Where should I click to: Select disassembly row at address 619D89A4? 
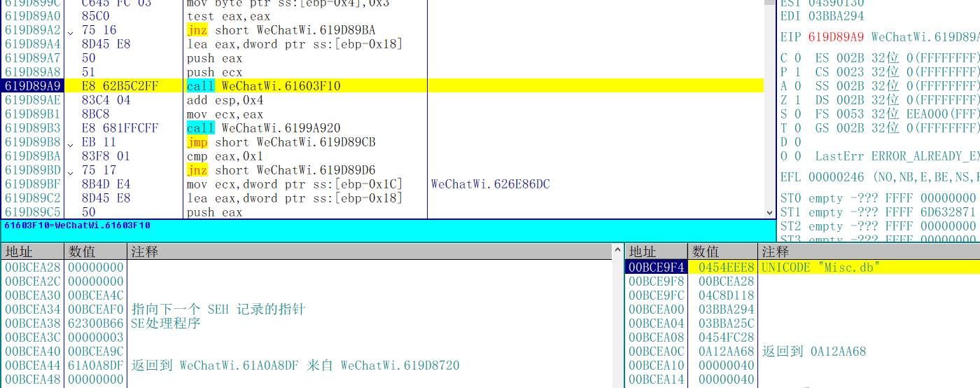(384, 44)
